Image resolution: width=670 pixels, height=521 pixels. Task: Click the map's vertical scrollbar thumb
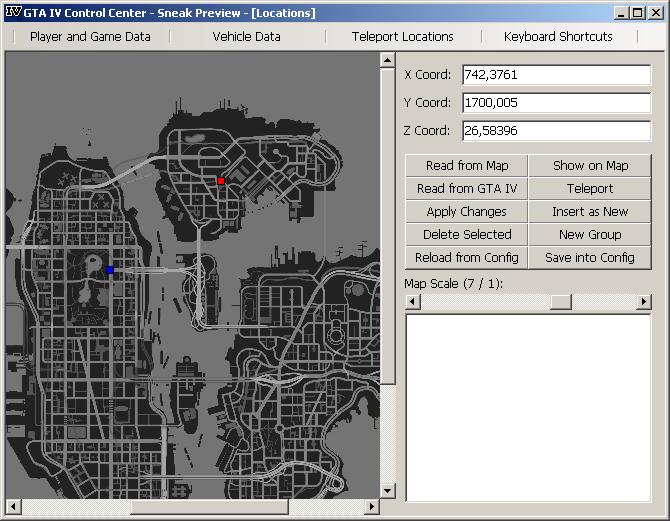(388, 227)
